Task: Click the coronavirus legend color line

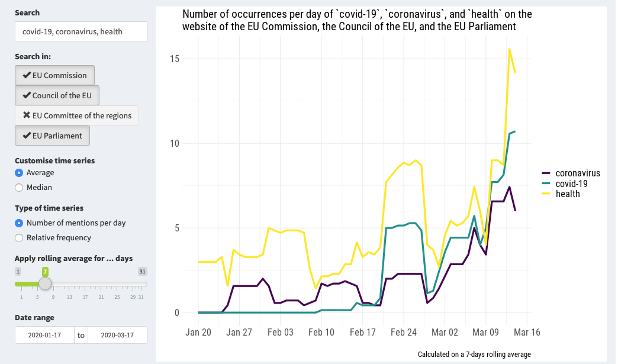Action: tap(547, 173)
